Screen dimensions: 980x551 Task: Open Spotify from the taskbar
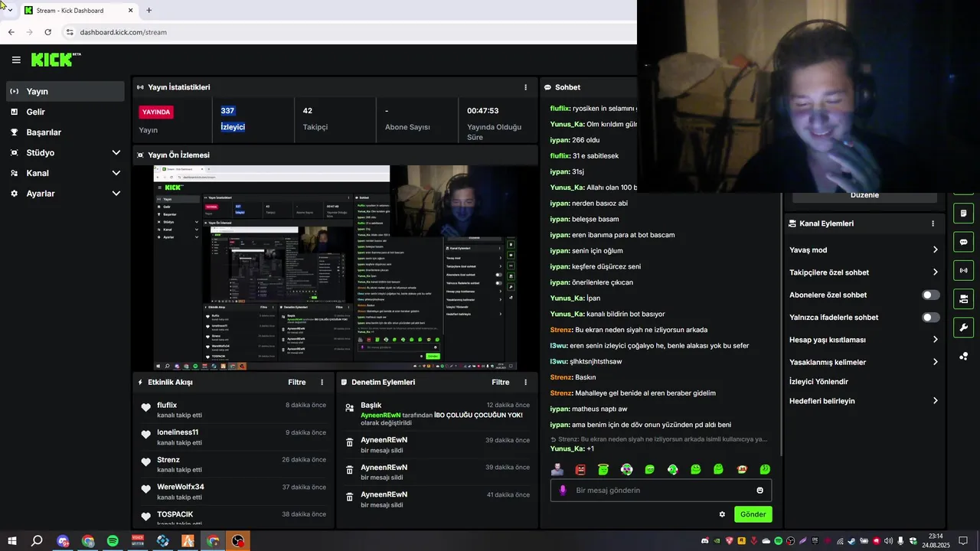[x=113, y=541]
